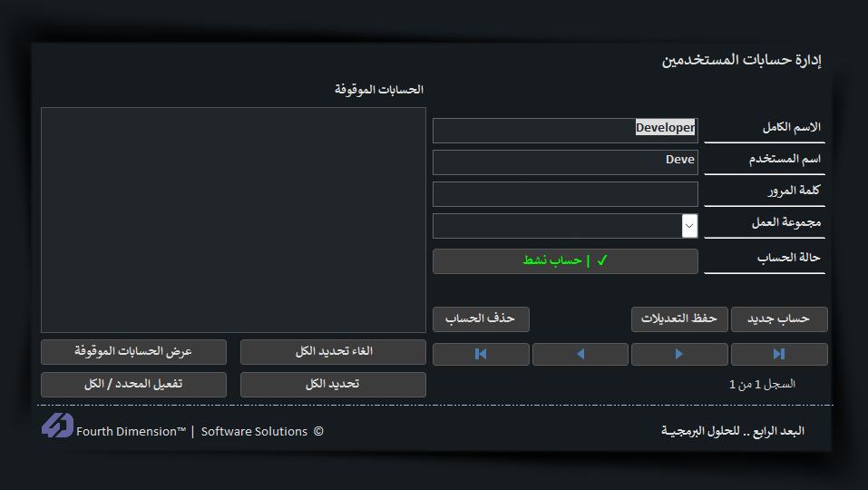Click 'الغاء تحديد الكل' to deselect all

pos(333,352)
